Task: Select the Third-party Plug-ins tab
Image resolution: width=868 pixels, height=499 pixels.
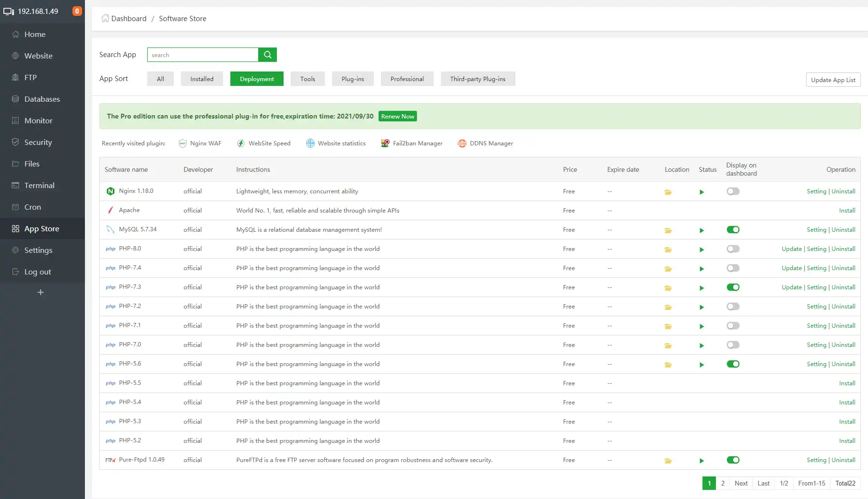Action: pyautogui.click(x=477, y=79)
